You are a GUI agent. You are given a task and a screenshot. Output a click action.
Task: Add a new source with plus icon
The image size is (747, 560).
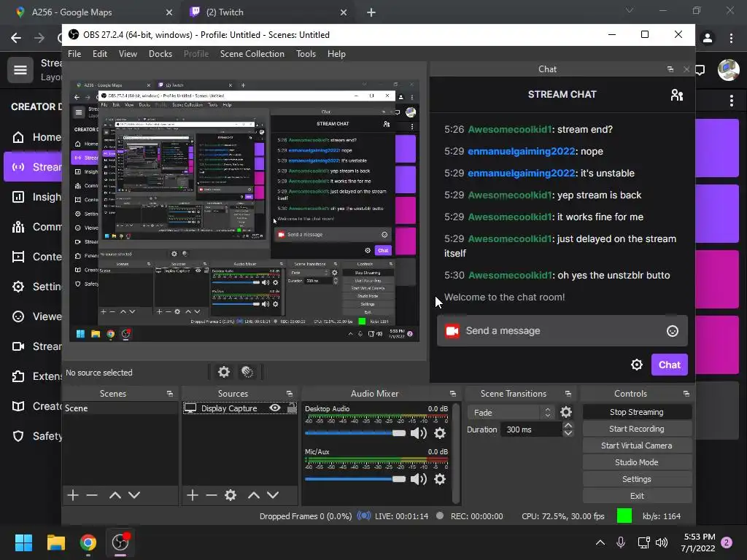coord(193,495)
